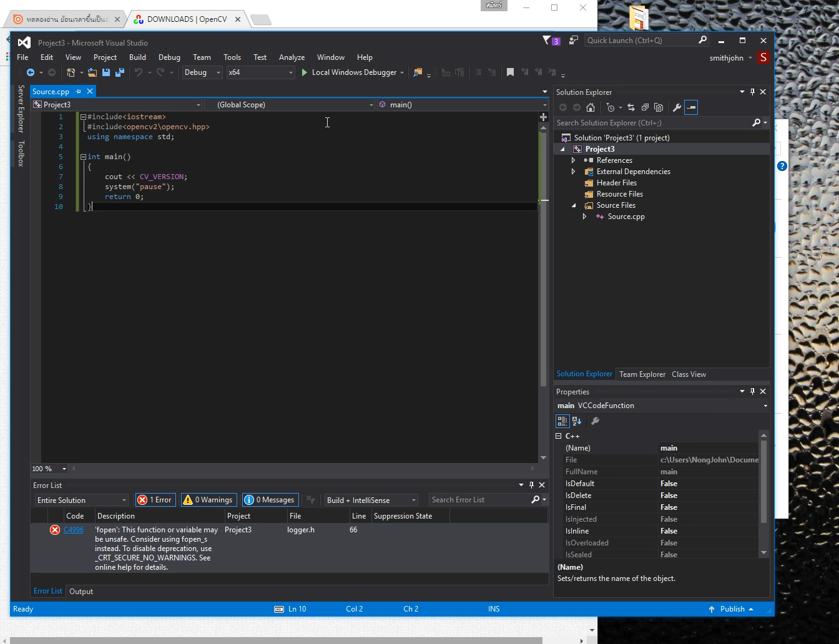Toggle Preview Selected Items in Solution Explorer
Image resolution: width=839 pixels, height=644 pixels.
click(x=691, y=107)
